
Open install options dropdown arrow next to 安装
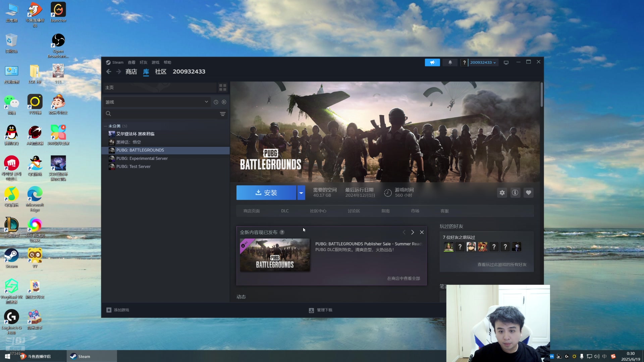tap(301, 193)
